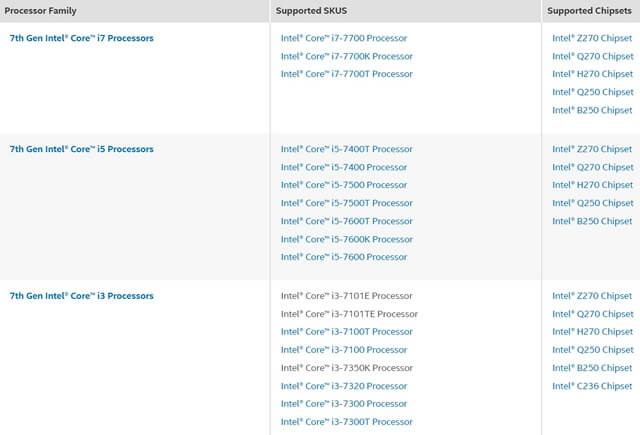This screenshot has height=435, width=640.
Task: Open the Intel Core i3-7100T Processor link
Action: [346, 332]
